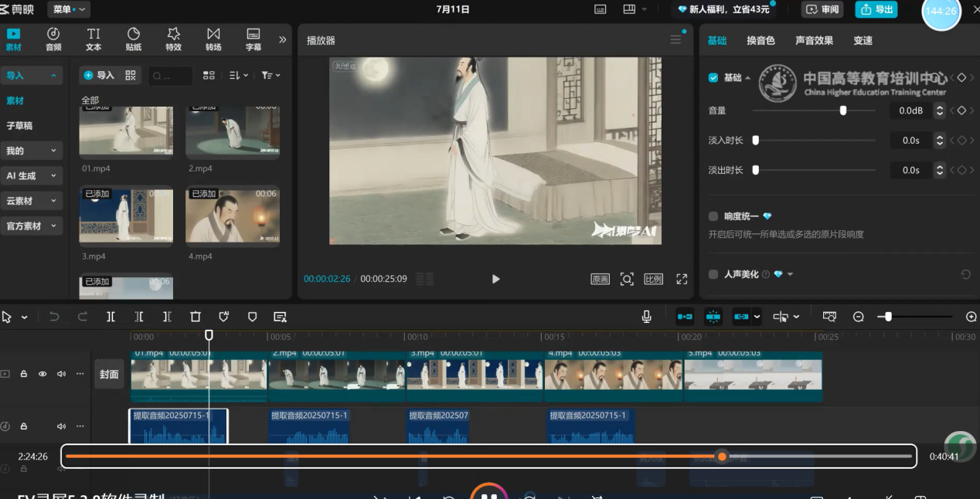Open the 菜单 menu dropdown
980x499 pixels.
[x=69, y=9]
